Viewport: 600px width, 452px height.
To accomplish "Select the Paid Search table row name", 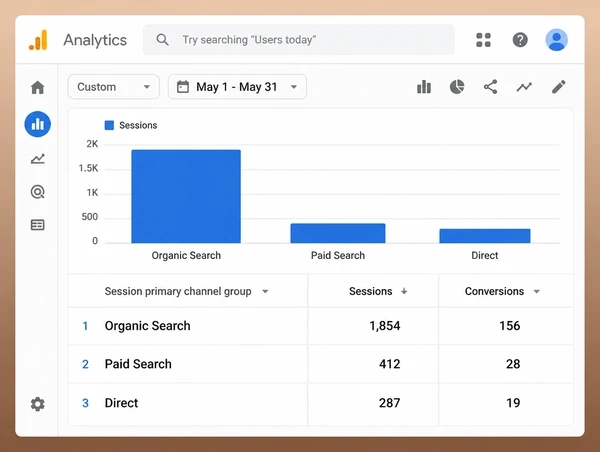I will (x=138, y=364).
